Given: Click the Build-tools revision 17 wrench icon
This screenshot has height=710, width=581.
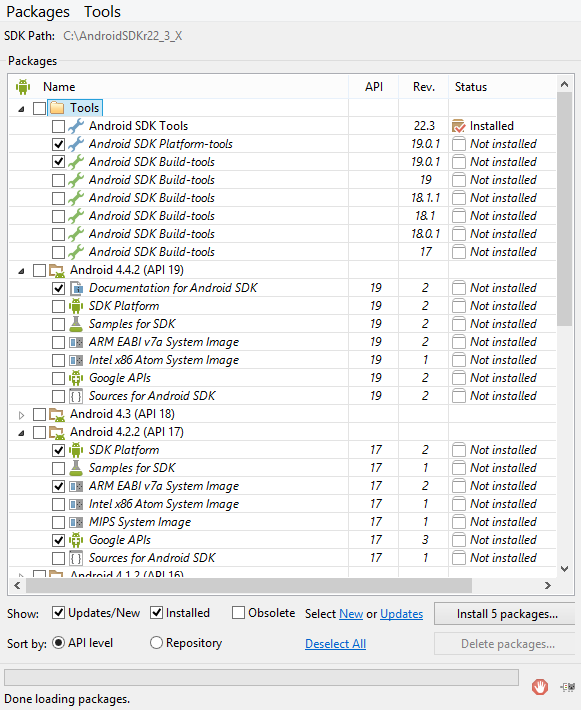Looking at the screenshot, I should click(x=76, y=252).
